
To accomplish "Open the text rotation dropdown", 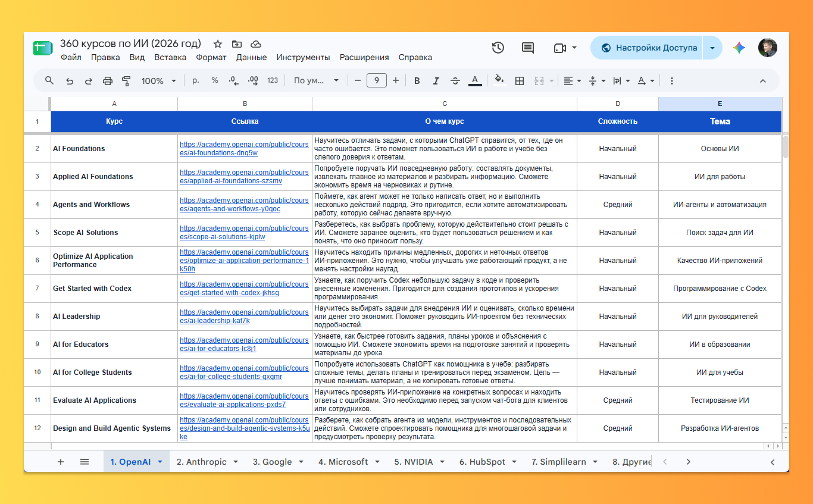I will (645, 81).
